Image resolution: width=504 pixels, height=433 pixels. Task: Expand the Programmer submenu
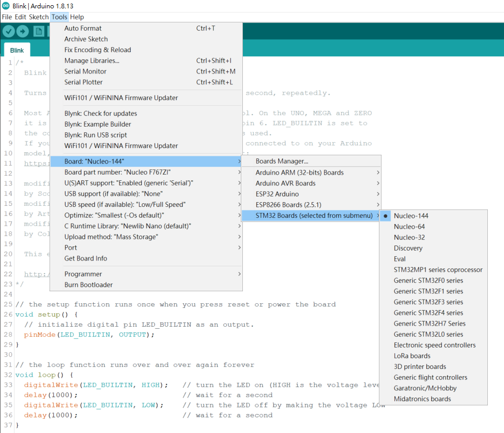point(146,274)
